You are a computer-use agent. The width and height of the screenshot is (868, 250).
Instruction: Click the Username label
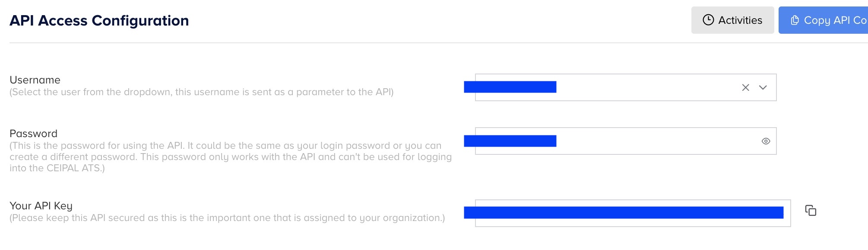click(x=35, y=80)
